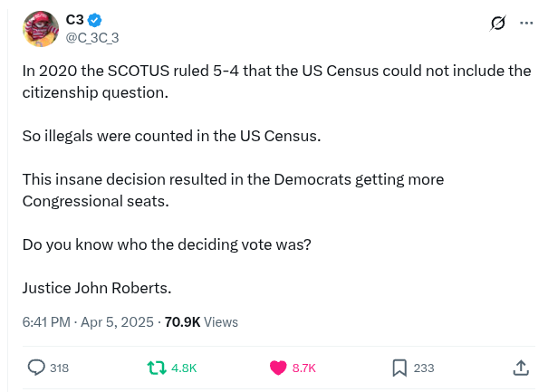Click the 4.8K reposts count

click(x=184, y=368)
